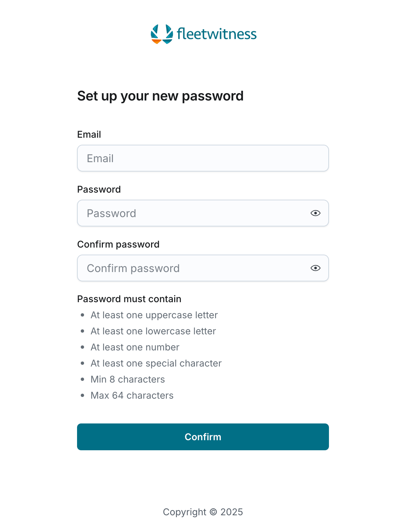The image size is (406, 532).
Task: Click the "At least one number" rule
Action: click(135, 347)
